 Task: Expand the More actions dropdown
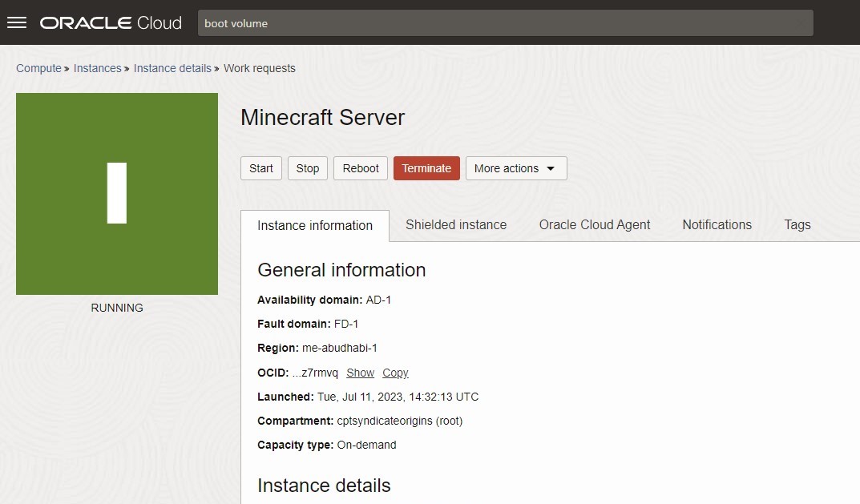point(515,168)
